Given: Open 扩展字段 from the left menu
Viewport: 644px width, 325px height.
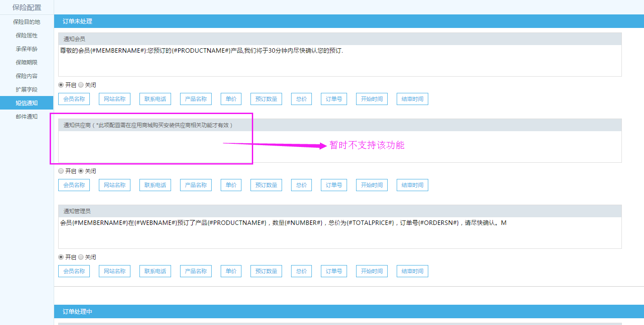Looking at the screenshot, I should click(x=27, y=89).
